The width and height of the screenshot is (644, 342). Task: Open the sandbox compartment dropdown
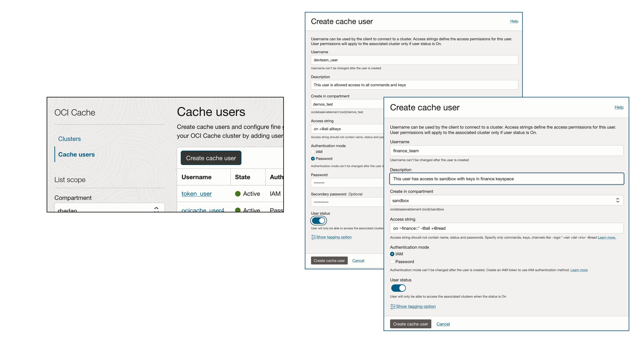506,200
